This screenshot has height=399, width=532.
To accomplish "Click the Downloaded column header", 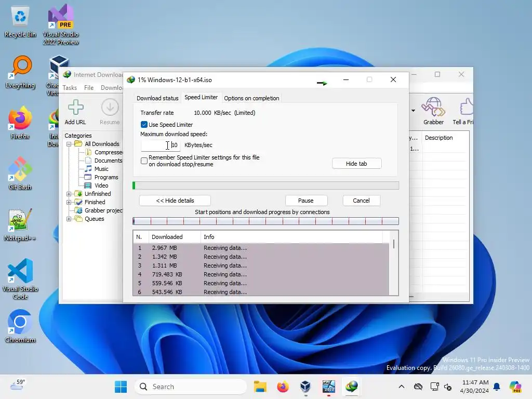I will click(175, 237).
